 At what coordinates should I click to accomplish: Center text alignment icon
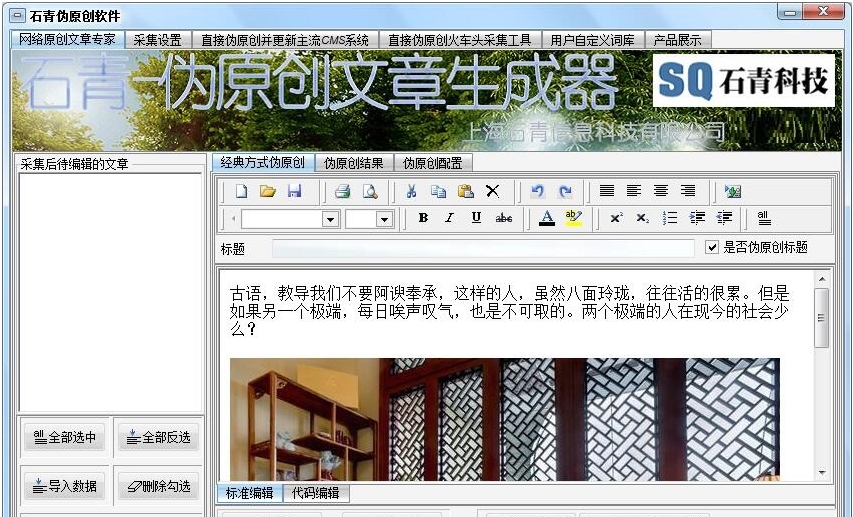[661, 190]
